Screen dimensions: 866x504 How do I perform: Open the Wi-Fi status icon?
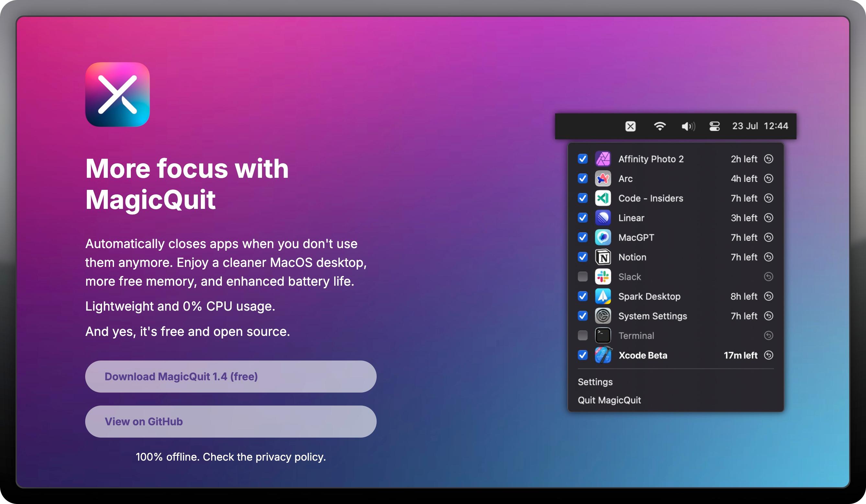[660, 126]
